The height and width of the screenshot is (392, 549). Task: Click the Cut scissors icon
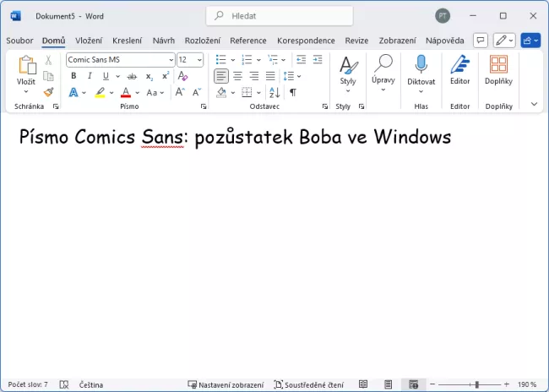[x=48, y=60]
